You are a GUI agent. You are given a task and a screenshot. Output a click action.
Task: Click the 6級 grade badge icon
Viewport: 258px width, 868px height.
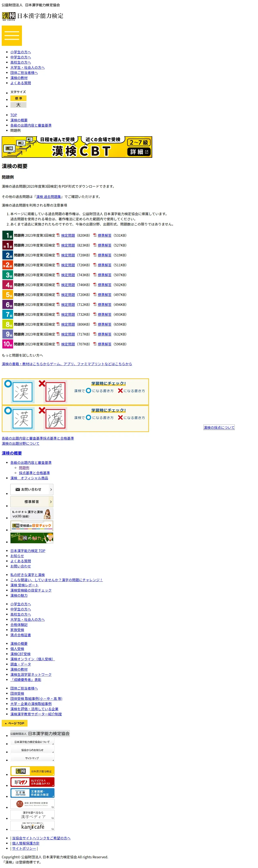coord(7,305)
